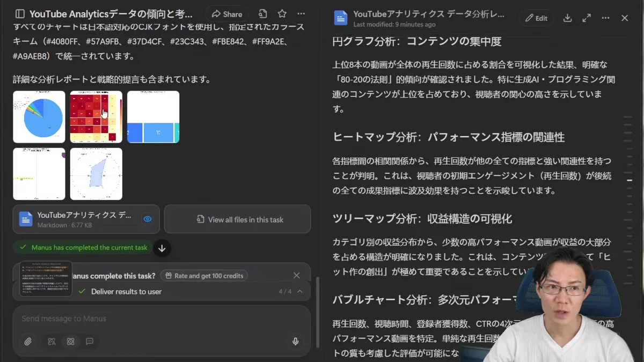
Task: Expand the document preview to fullscreen
Action: pos(587,18)
